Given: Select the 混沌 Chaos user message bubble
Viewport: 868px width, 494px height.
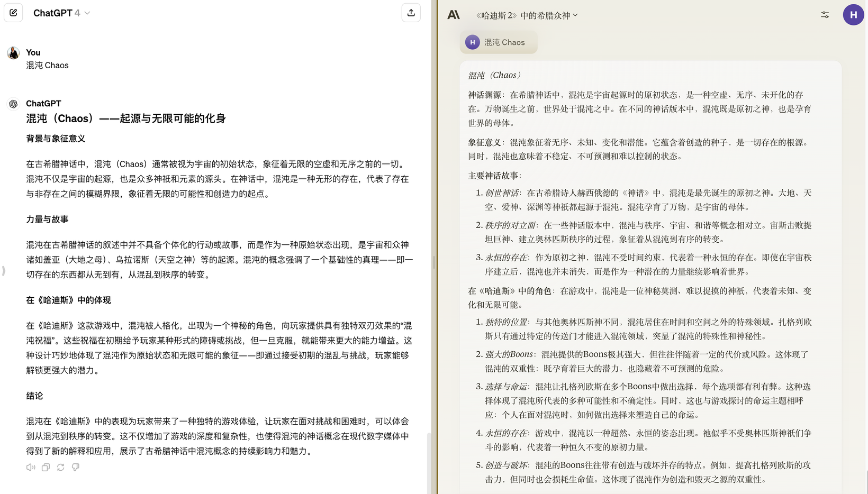Looking at the screenshot, I should pyautogui.click(x=498, y=42).
